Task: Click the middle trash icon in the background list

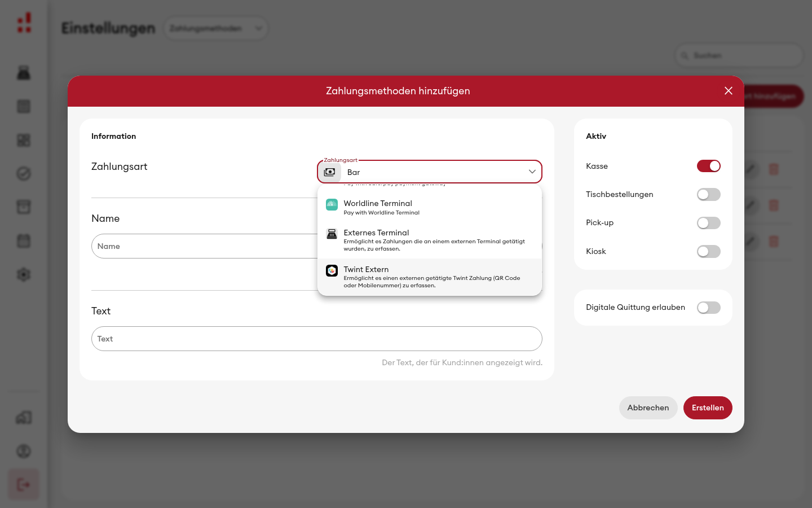Action: pyautogui.click(x=774, y=205)
